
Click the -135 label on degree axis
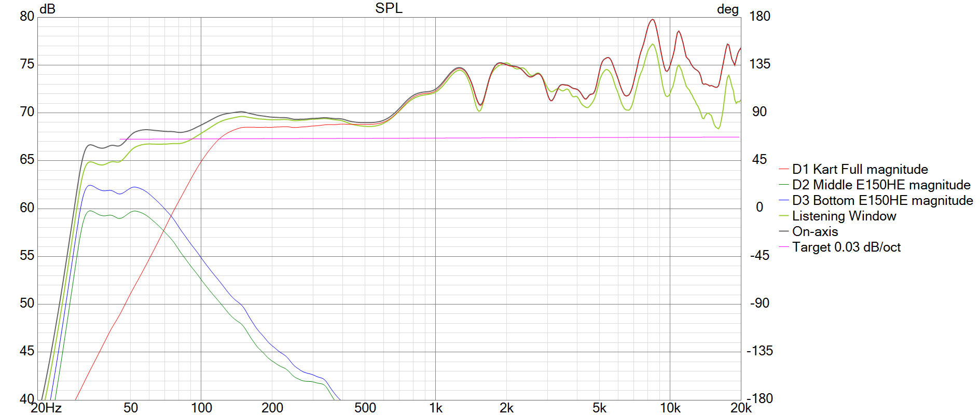pos(760,351)
